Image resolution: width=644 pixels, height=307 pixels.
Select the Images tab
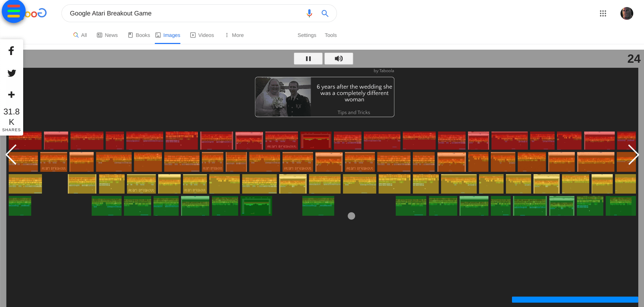pyautogui.click(x=168, y=35)
